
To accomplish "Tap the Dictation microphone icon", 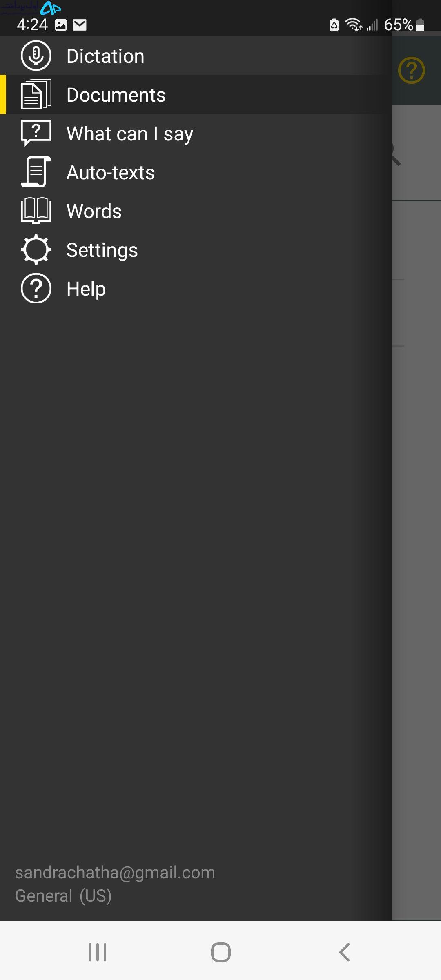I will (36, 56).
